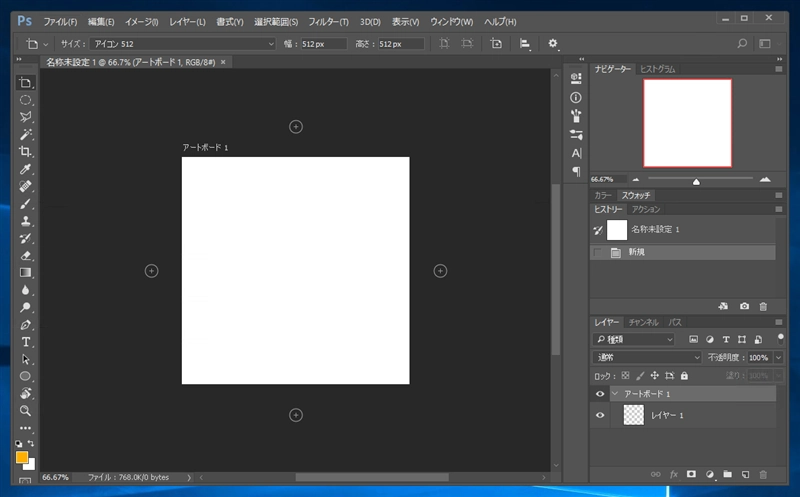
Task: Select the Zoom tool in toolbar
Action: point(26,410)
